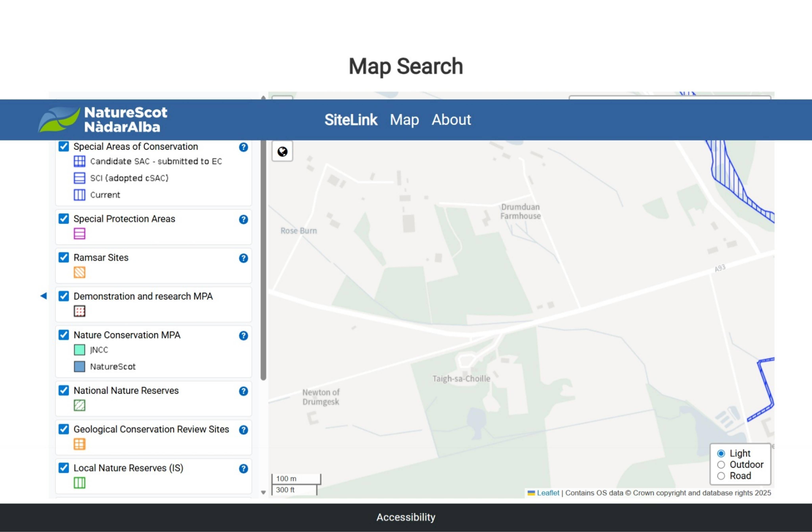Open the Accessibility footer link

406,517
